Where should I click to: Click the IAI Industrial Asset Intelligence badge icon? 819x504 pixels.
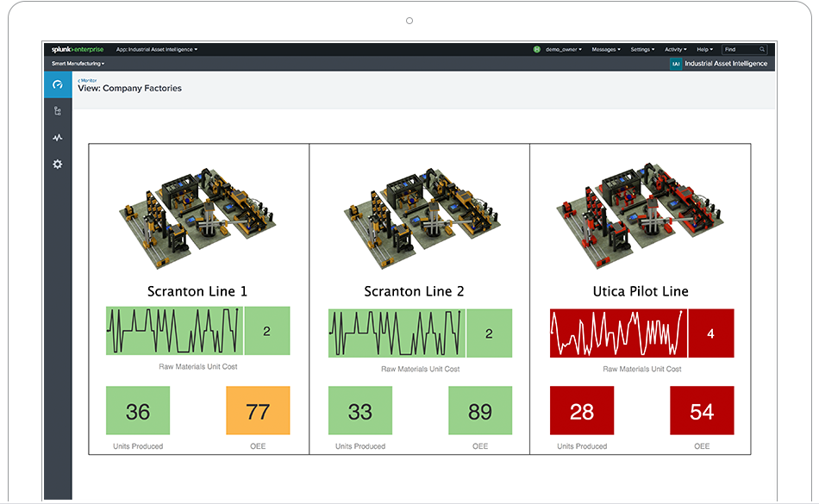(676, 64)
